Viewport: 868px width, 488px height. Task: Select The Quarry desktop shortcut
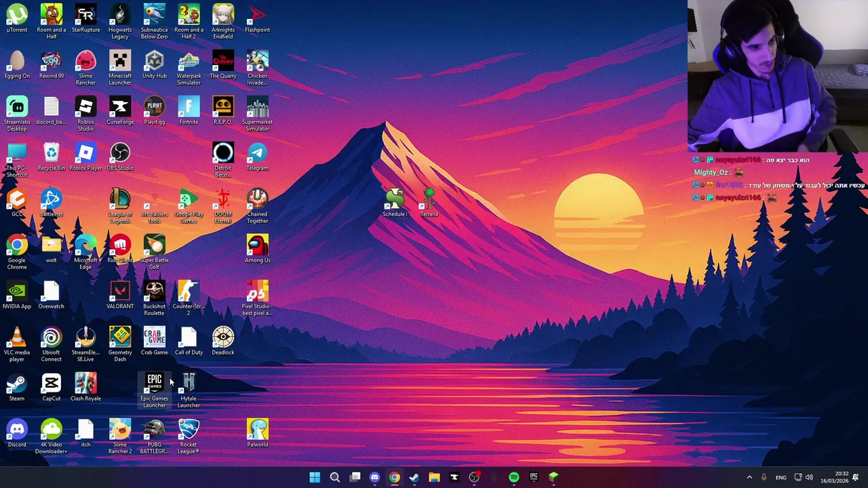(223, 64)
